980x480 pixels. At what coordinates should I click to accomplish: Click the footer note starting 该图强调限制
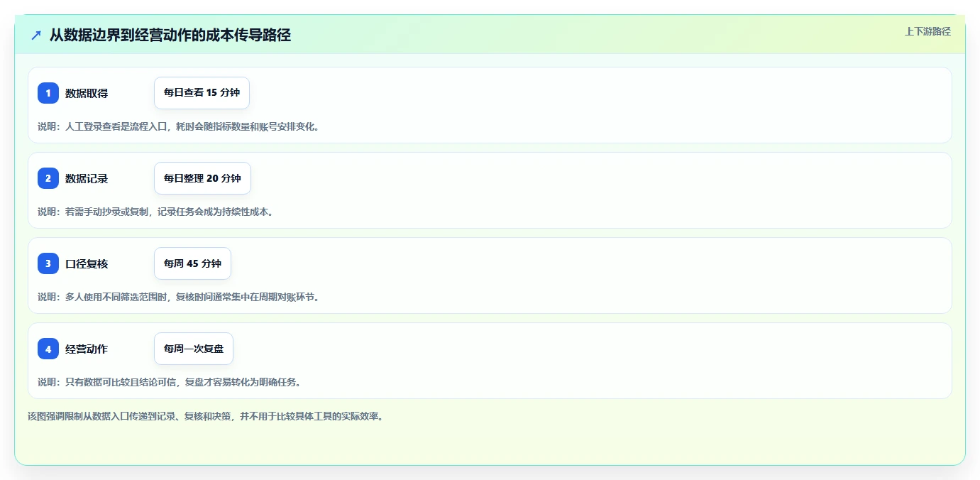pos(206,416)
